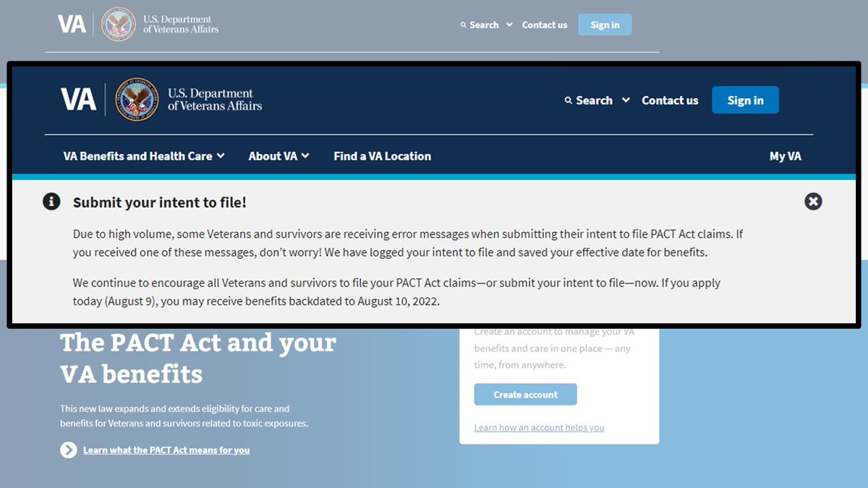Open Find a VA Location
Viewport: 868px width, 488px height.
(x=382, y=156)
